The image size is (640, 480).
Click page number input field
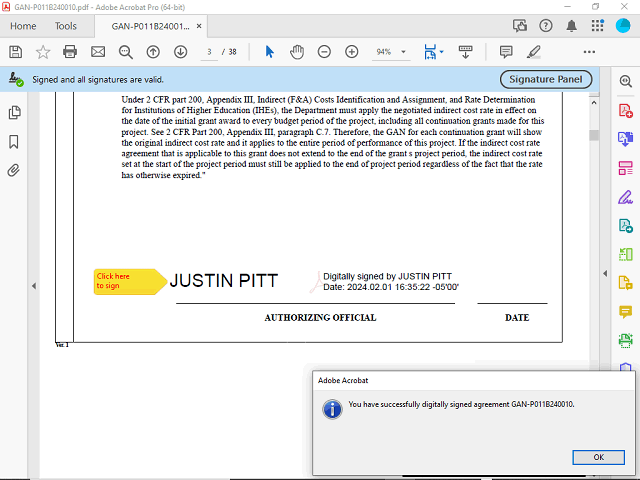209,52
